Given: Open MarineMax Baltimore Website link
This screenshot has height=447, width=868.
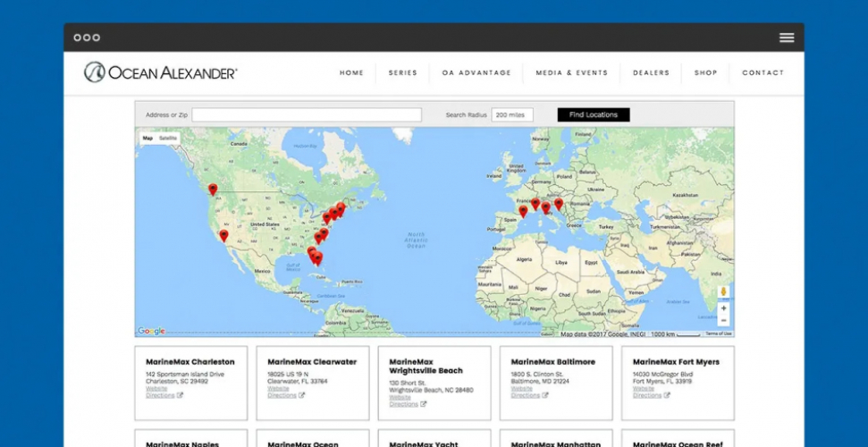Looking at the screenshot, I should click(521, 389).
